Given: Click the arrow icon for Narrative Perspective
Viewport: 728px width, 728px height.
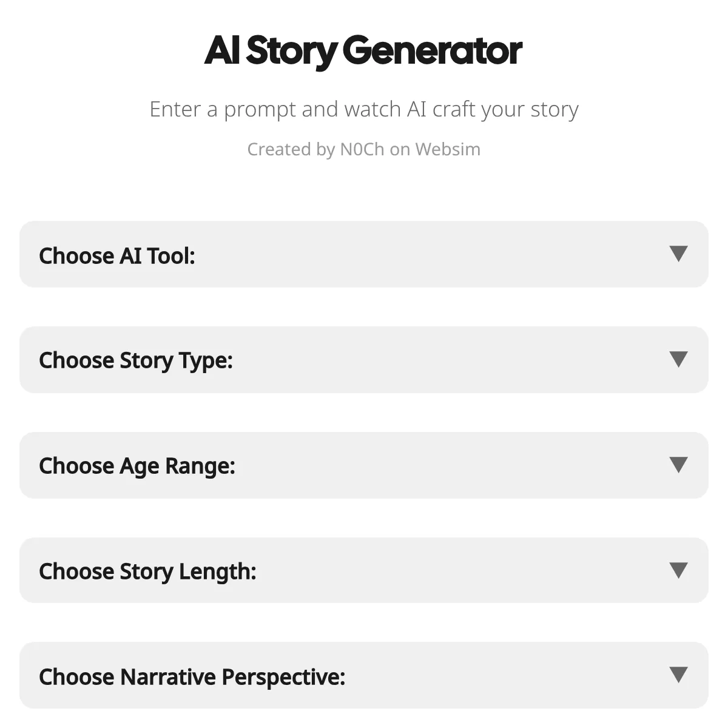Looking at the screenshot, I should [678, 675].
